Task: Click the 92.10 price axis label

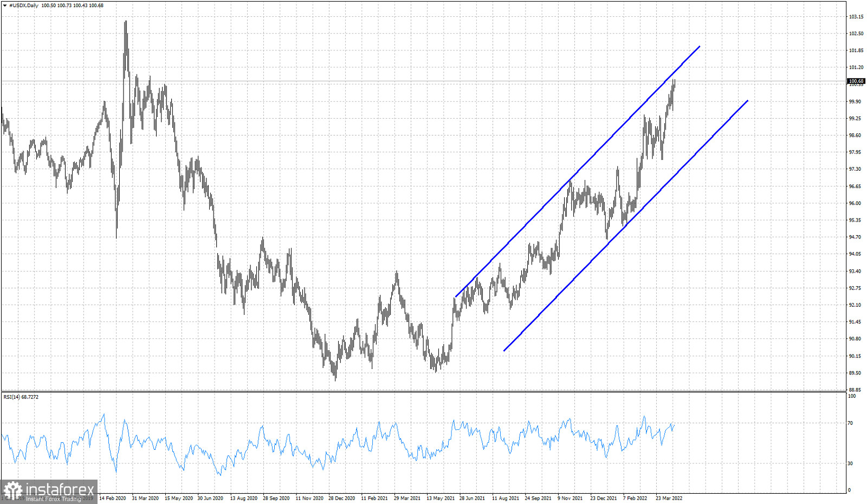Action: (855, 305)
